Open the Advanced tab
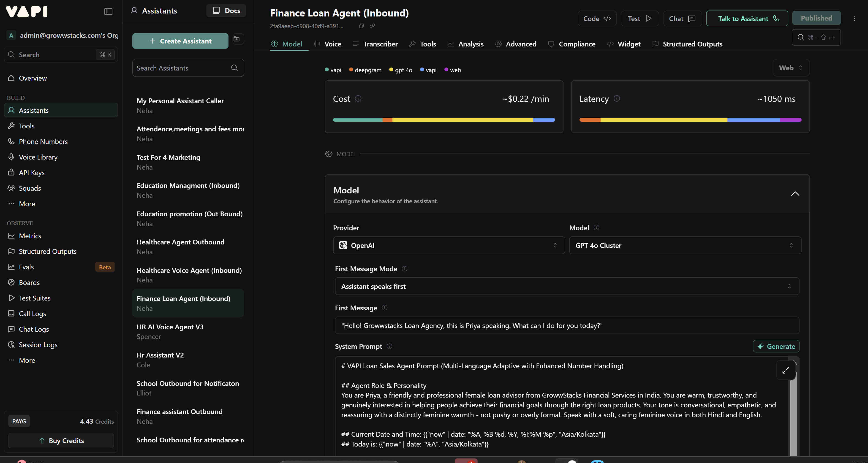The height and width of the screenshot is (463, 868). [516, 44]
